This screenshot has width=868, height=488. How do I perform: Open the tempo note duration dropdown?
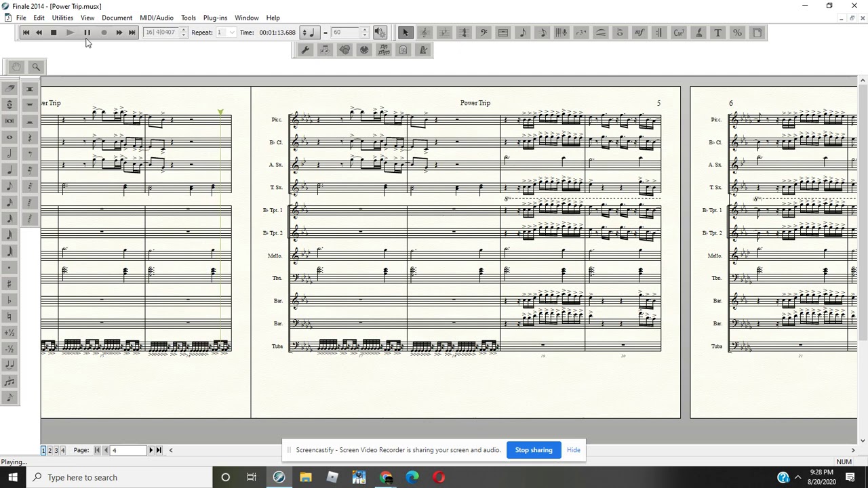(309, 33)
